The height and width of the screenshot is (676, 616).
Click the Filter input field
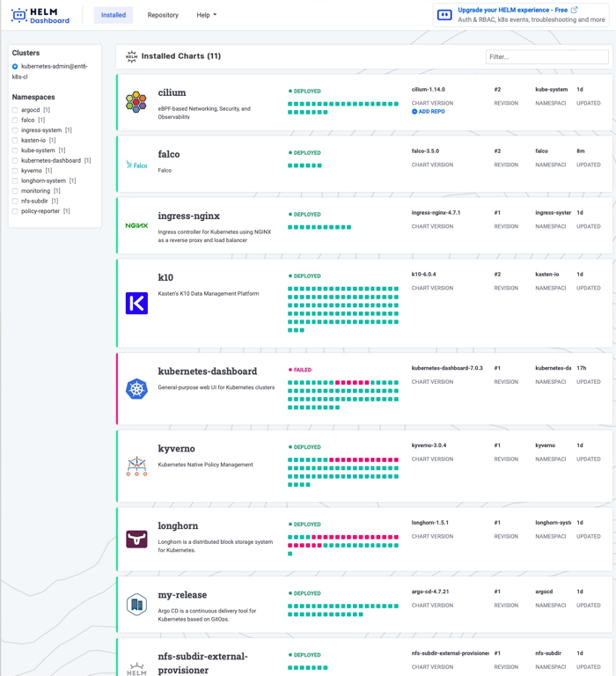point(547,57)
